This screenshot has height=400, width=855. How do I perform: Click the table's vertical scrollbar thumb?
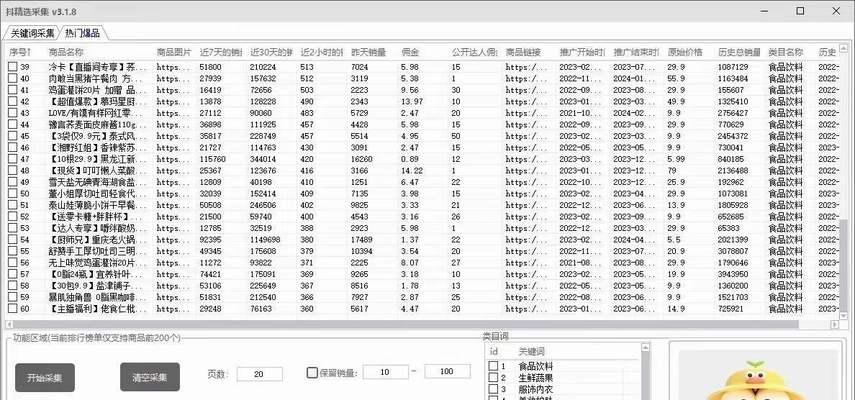coord(844,264)
